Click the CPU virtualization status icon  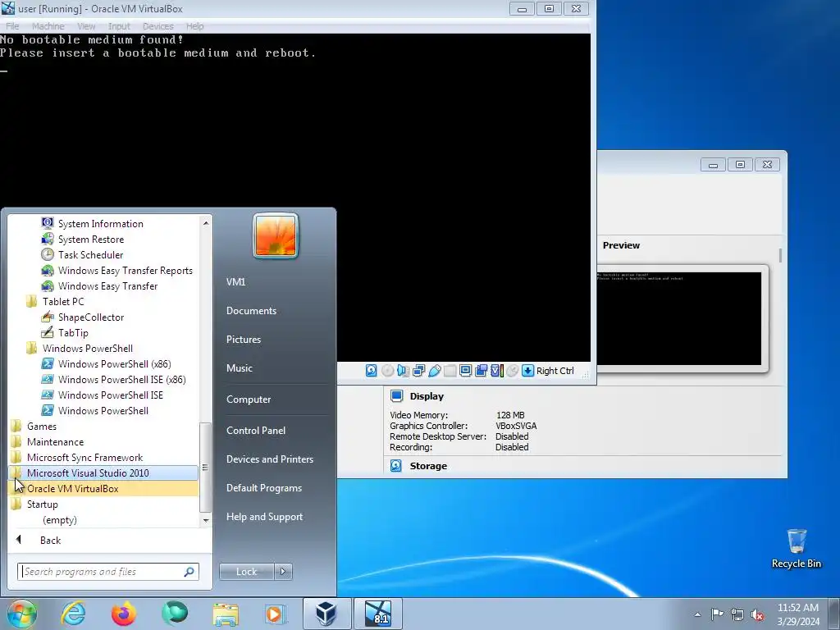[x=496, y=371]
